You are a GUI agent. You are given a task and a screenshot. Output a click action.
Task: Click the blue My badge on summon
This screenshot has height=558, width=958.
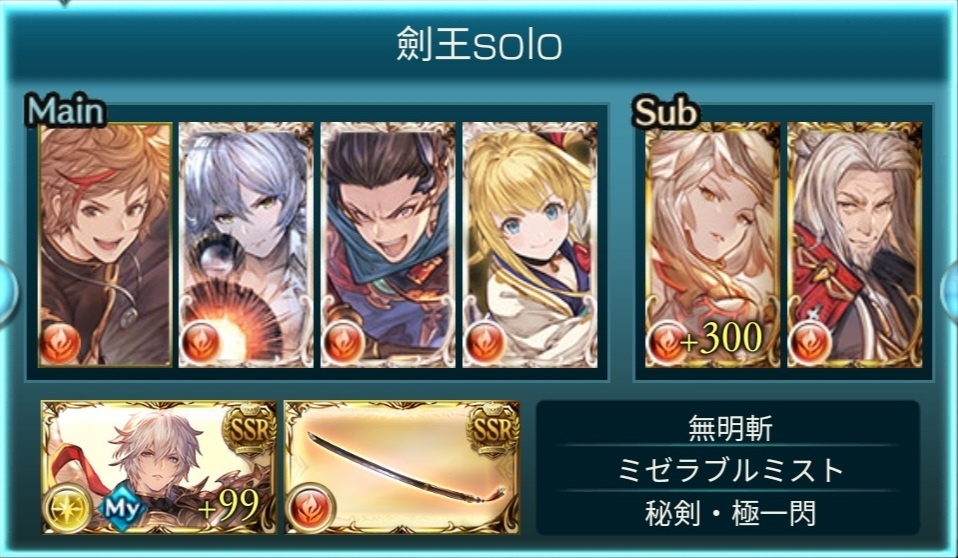pyautogui.click(x=123, y=508)
